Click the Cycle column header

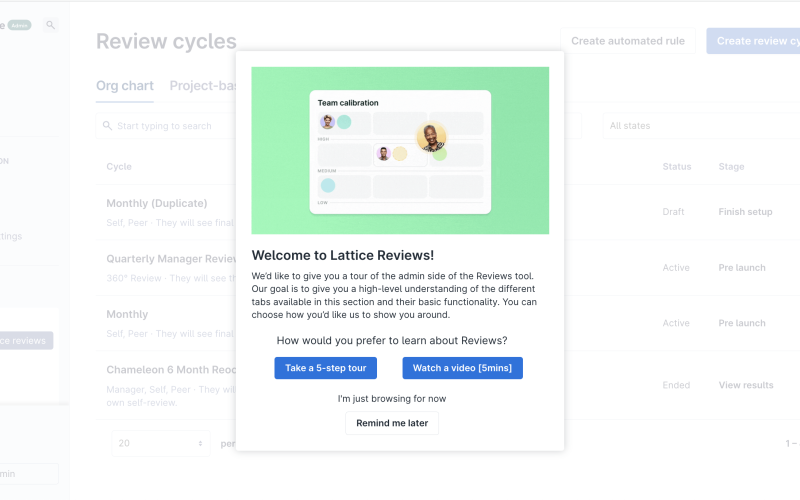tap(119, 166)
